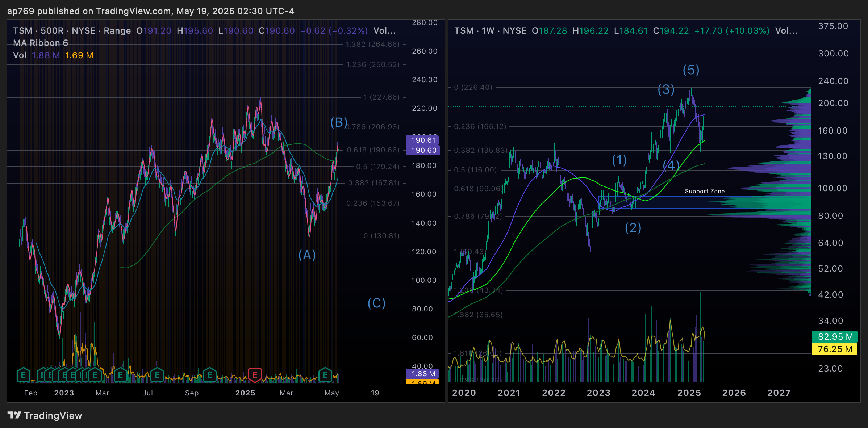Click the TSM 1W NYSE symbol title
The image size is (868, 428).
(x=490, y=31)
